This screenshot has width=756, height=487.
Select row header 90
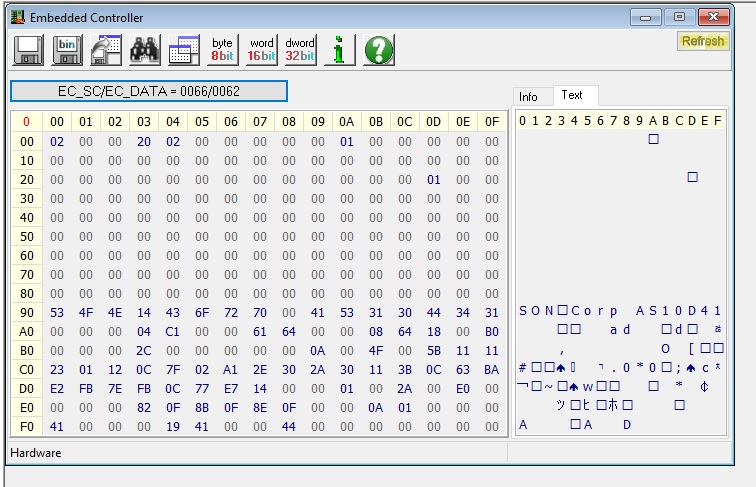[x=27, y=312]
